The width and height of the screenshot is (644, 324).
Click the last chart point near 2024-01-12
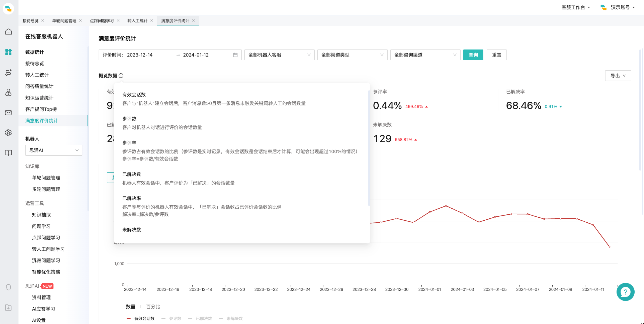click(x=609, y=247)
